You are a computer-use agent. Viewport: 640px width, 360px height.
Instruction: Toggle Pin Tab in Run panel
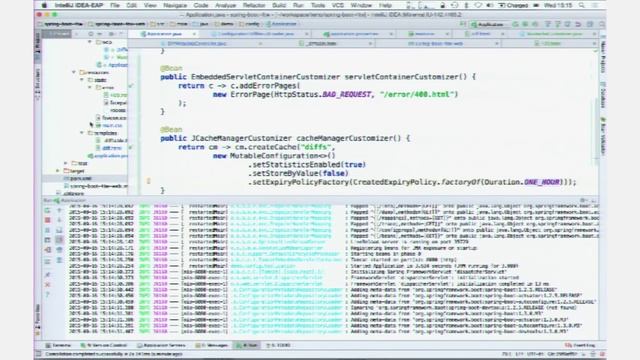[47, 274]
